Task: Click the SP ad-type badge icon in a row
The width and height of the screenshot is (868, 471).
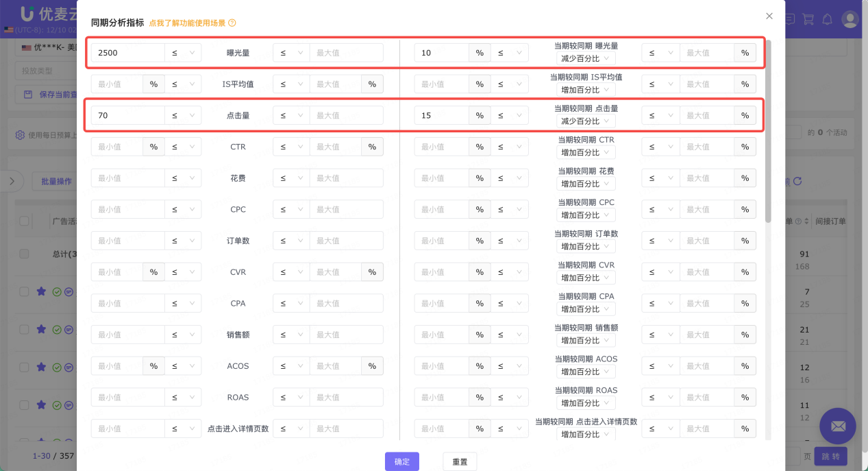Action: [x=69, y=291]
